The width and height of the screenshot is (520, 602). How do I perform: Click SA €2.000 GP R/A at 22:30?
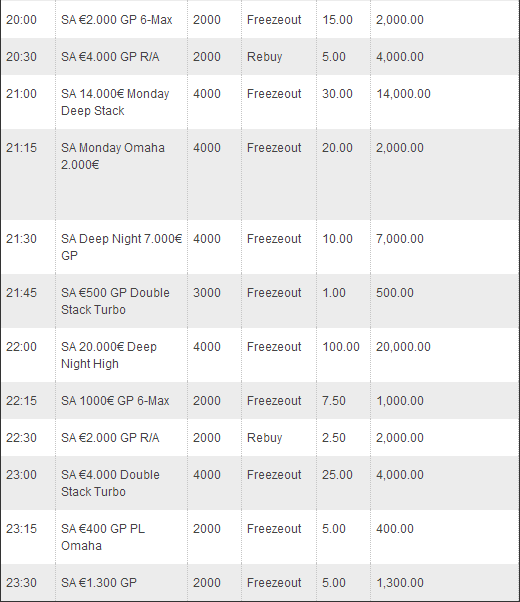(x=110, y=438)
